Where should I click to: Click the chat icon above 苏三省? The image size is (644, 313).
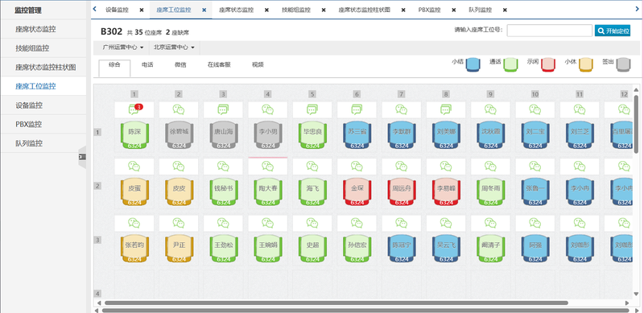[x=357, y=109]
